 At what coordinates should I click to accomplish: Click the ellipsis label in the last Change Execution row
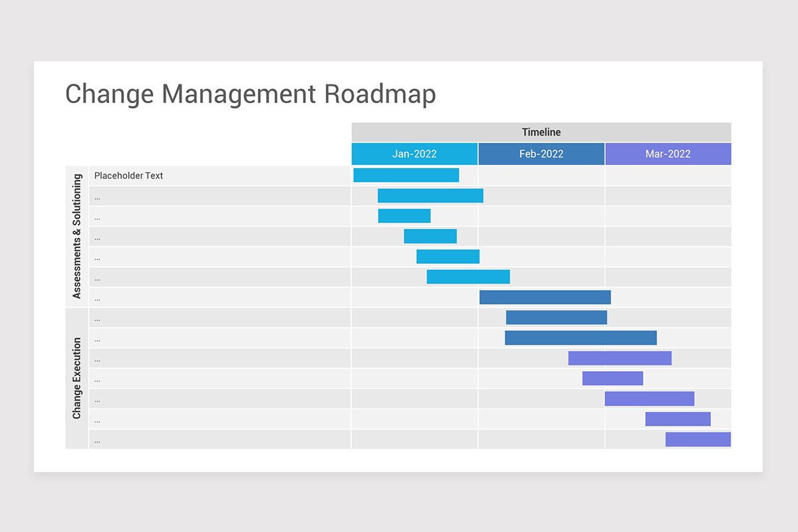[x=98, y=440]
